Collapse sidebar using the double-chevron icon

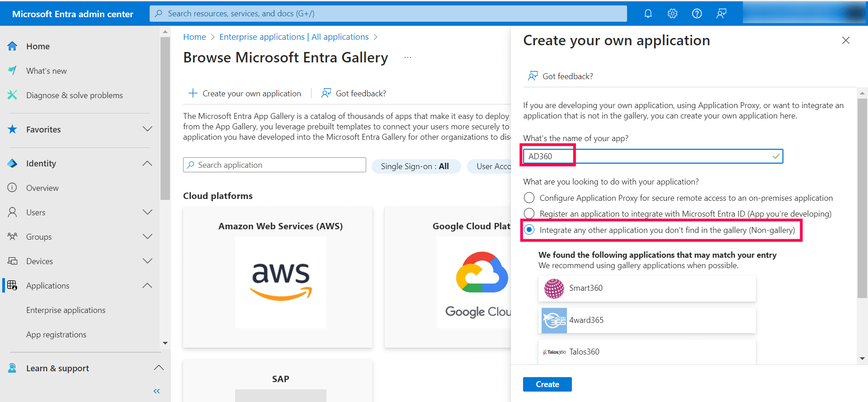[x=156, y=391]
